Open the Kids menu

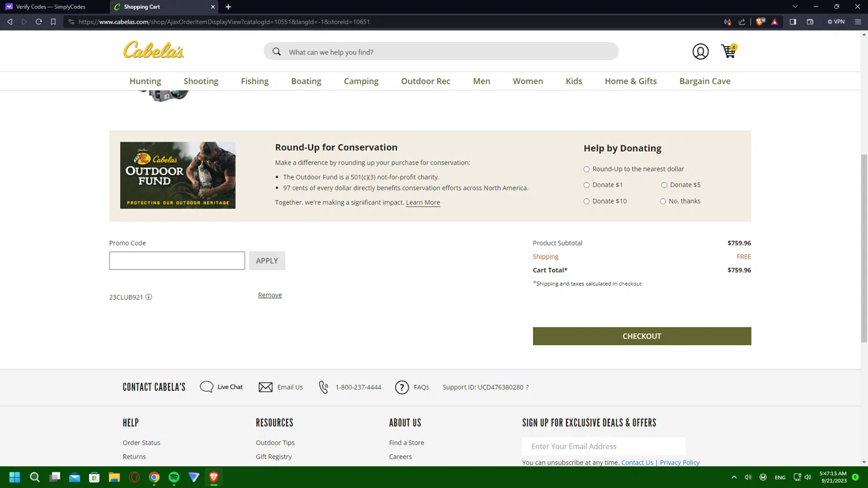pos(574,81)
